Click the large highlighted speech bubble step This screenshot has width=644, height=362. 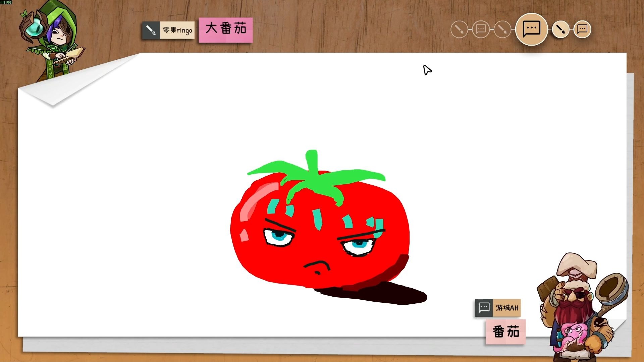coord(531,29)
